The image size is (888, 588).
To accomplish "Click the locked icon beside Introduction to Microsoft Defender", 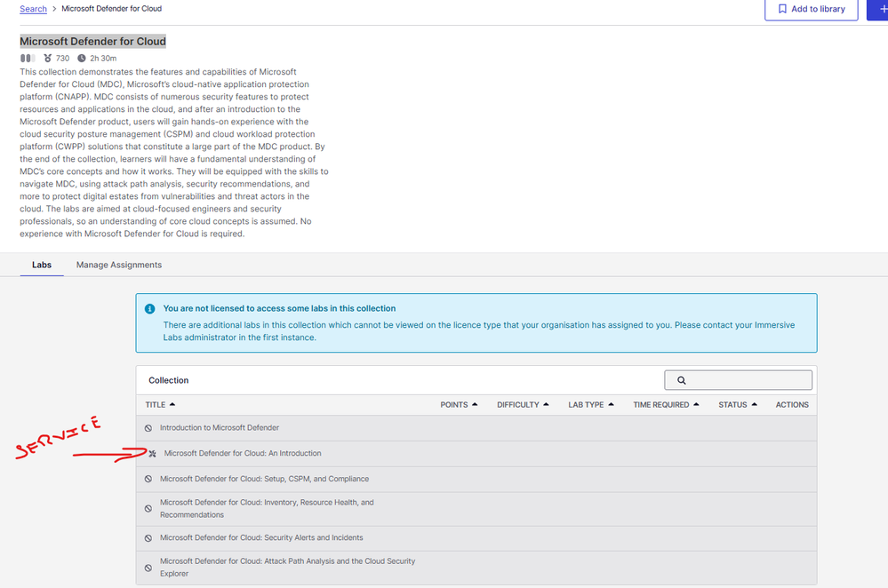I will tap(148, 428).
